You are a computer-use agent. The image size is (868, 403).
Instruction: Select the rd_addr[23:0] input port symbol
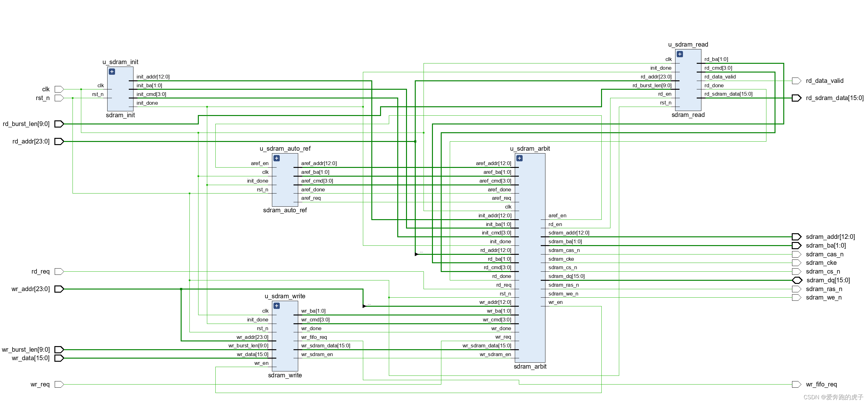coord(59,142)
